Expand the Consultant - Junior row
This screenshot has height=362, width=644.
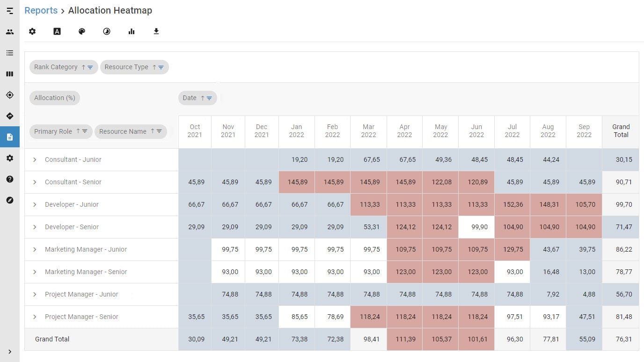[x=34, y=159]
